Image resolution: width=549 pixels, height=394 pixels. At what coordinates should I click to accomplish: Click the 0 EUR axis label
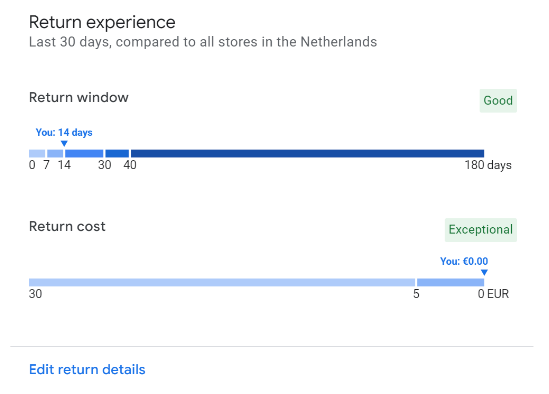coord(493,294)
